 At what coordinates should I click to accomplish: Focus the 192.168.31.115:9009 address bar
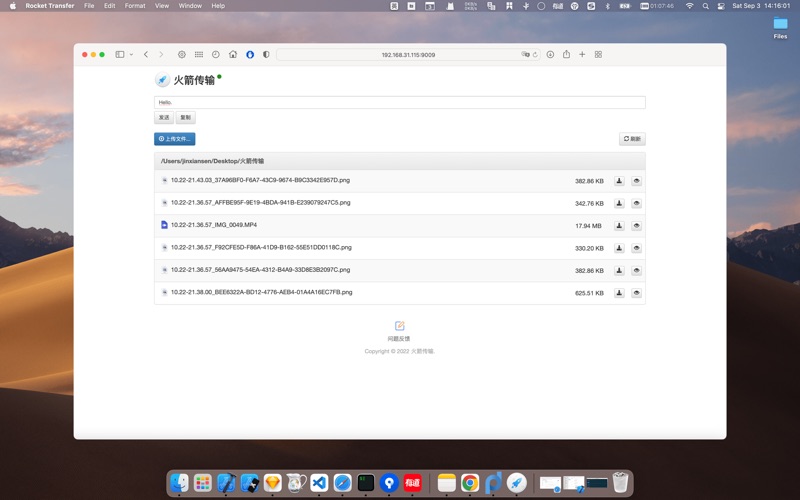[408, 55]
